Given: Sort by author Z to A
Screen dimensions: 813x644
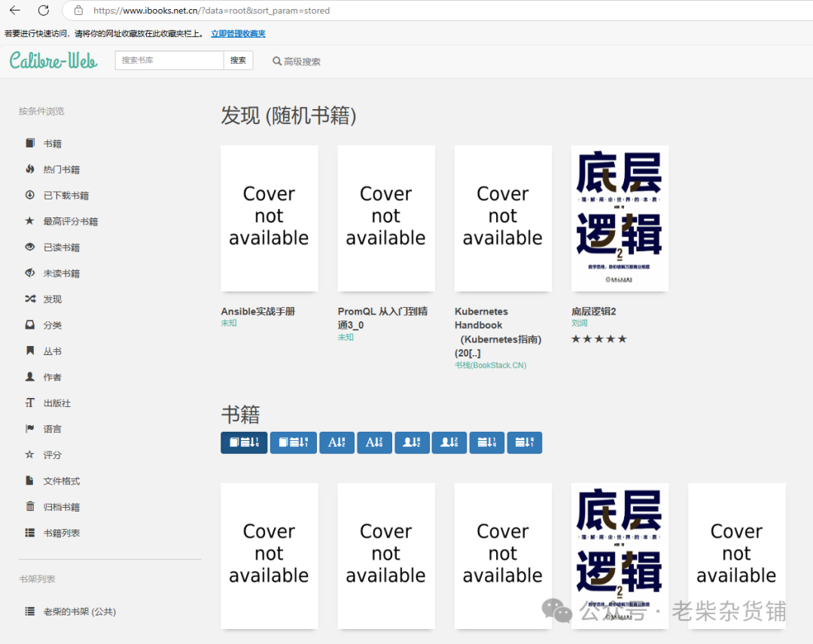Looking at the screenshot, I should pos(449,442).
